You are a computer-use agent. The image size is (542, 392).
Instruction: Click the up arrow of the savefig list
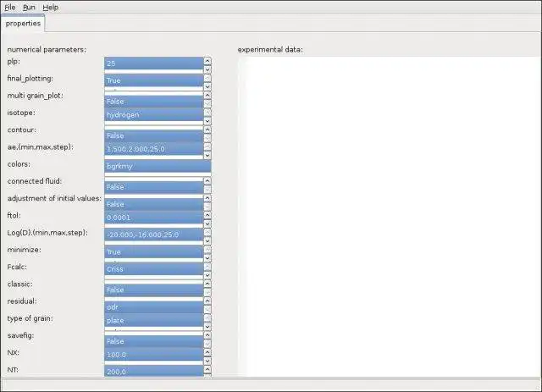[207, 335]
